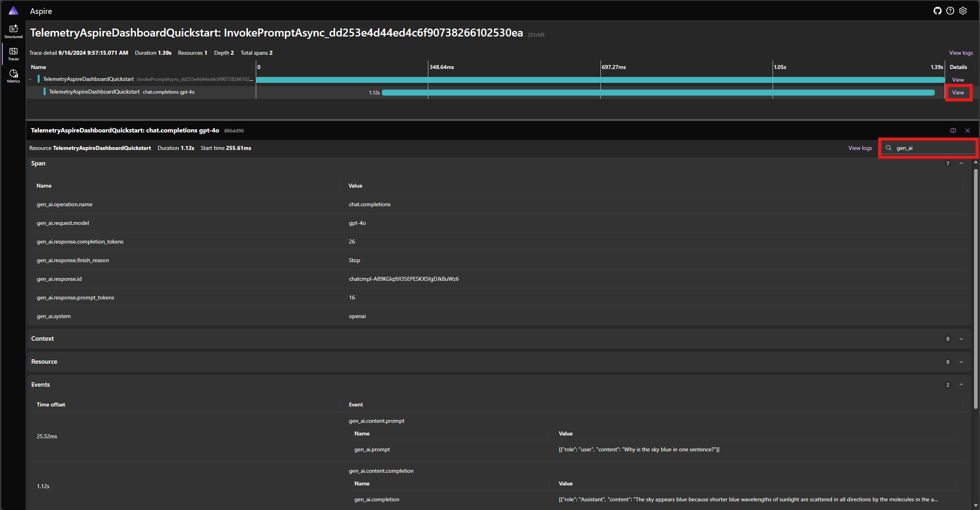980x510 pixels.
Task: Toggle collapse Span section header
Action: click(961, 163)
